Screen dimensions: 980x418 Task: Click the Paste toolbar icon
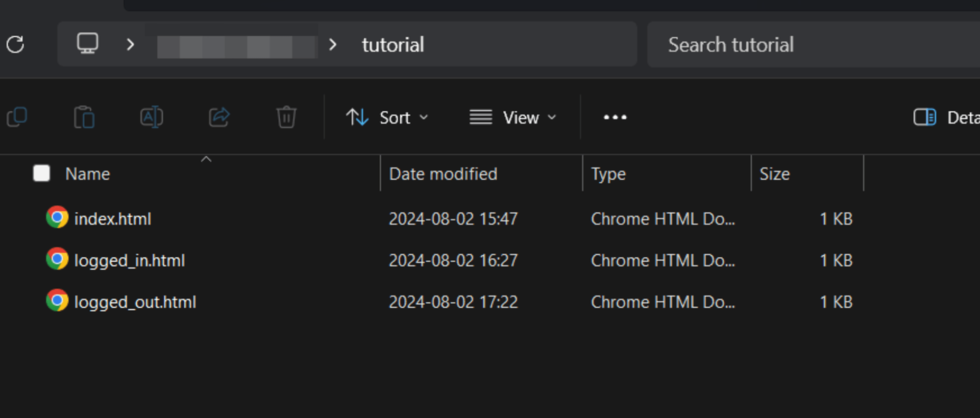(84, 117)
